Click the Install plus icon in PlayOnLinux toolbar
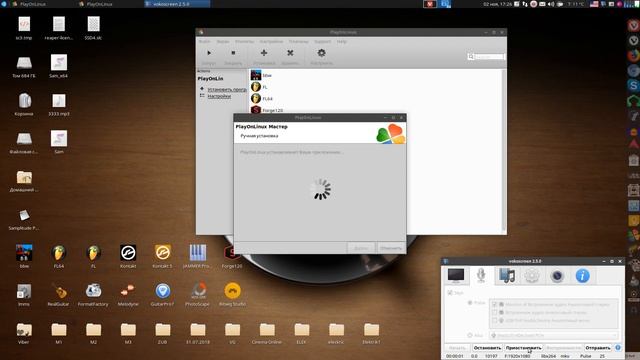This screenshot has height=360, width=640. tap(264, 53)
